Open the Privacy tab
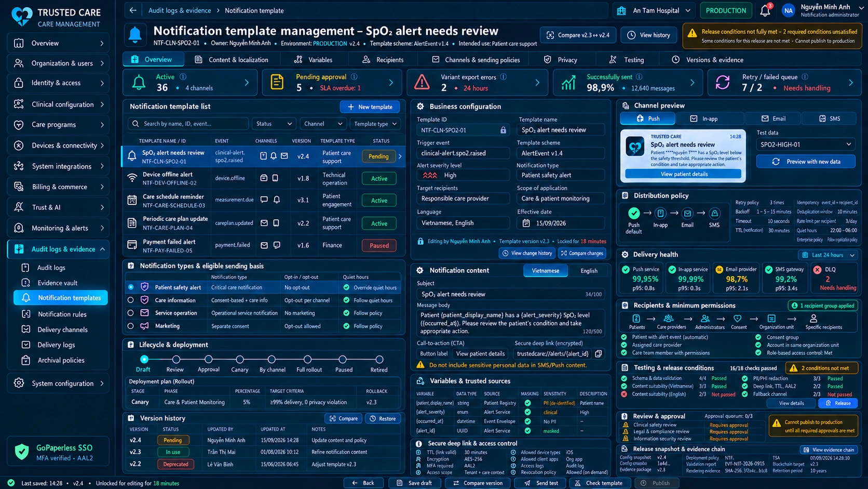This screenshot has width=868, height=489. tap(561, 60)
